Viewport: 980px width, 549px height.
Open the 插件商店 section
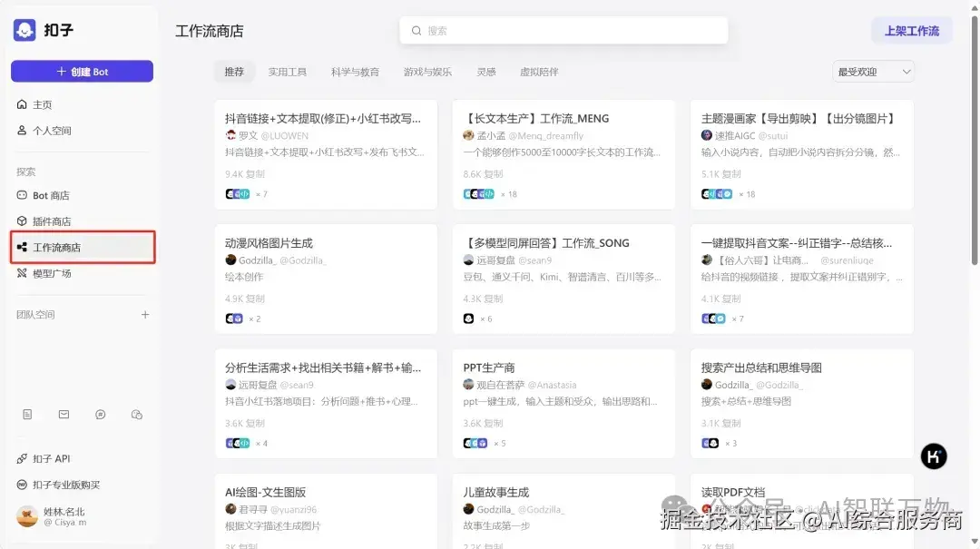[x=50, y=221]
